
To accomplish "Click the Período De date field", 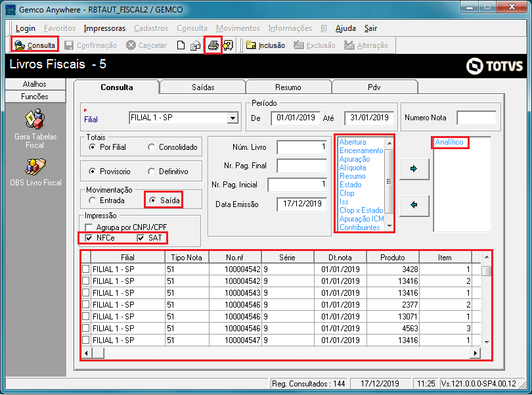I will [x=296, y=118].
